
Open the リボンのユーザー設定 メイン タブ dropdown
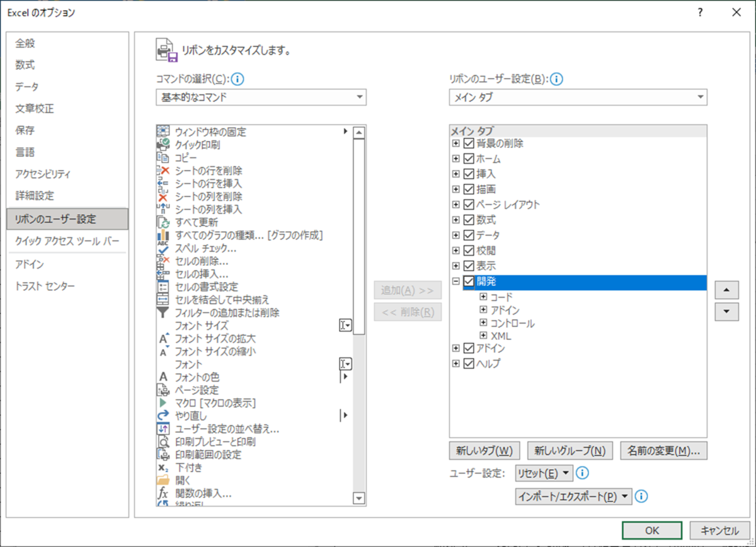(578, 97)
